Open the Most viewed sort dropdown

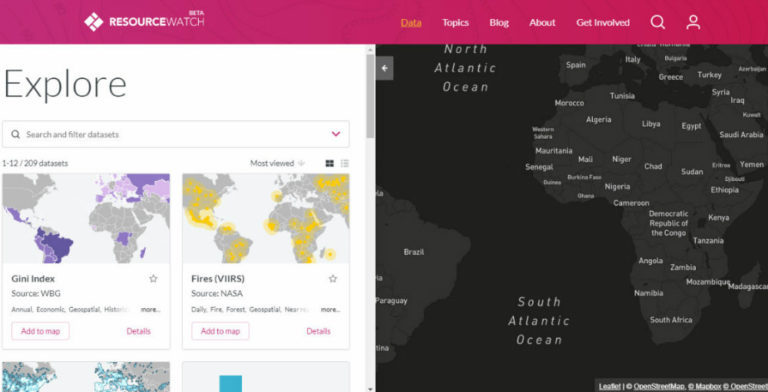coord(277,163)
